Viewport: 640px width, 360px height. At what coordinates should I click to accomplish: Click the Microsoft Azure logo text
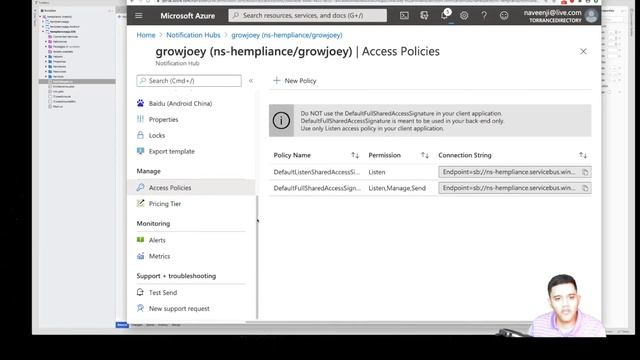pos(188,16)
